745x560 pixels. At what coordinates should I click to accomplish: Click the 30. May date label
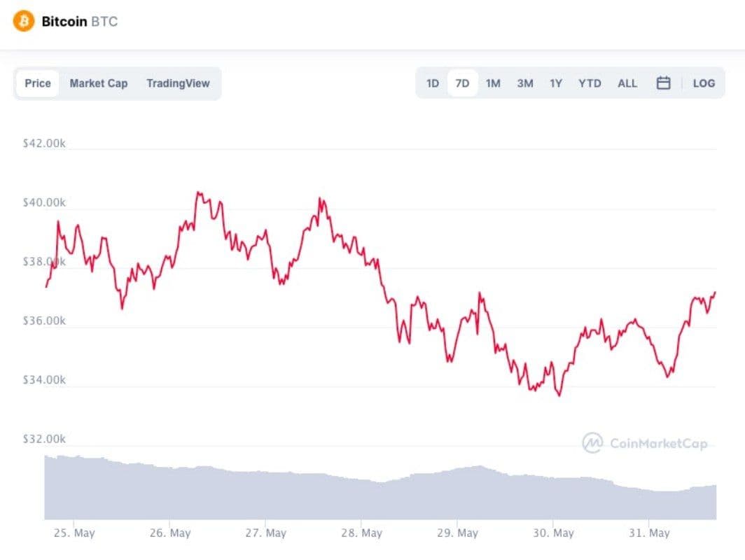[553, 533]
